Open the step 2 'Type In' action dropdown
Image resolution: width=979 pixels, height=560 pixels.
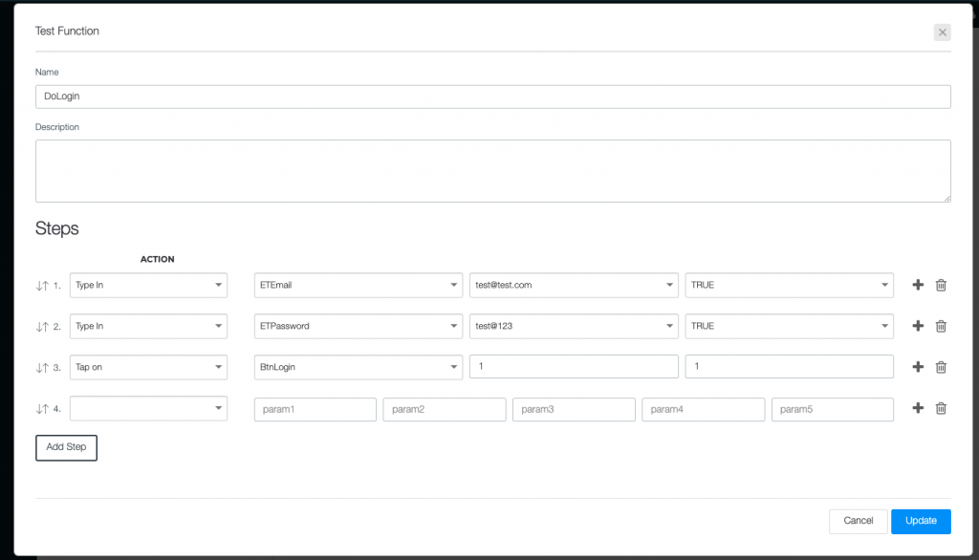pyautogui.click(x=148, y=327)
